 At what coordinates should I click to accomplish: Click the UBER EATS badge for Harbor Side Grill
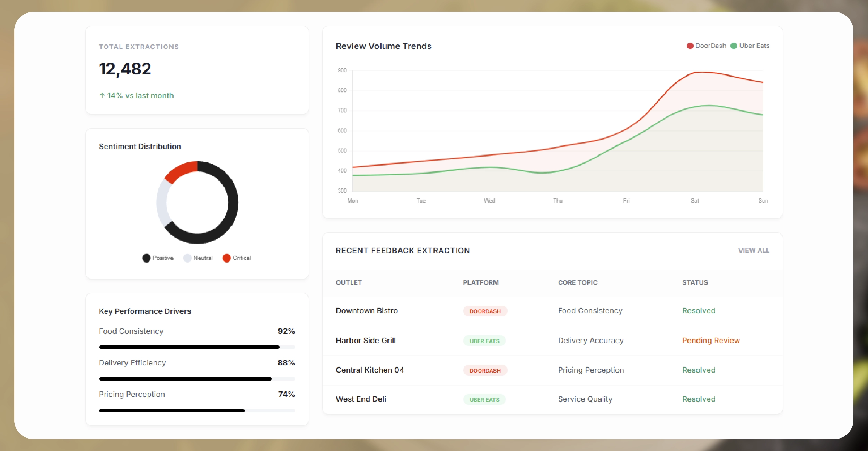click(x=484, y=341)
